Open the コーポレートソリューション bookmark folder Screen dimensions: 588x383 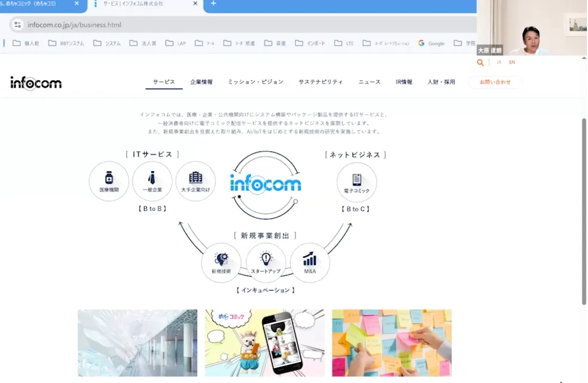click(x=386, y=43)
